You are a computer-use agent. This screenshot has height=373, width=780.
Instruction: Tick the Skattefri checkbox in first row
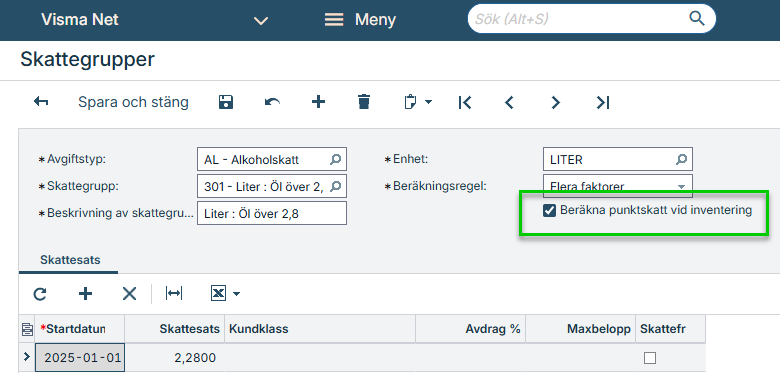pyautogui.click(x=650, y=358)
